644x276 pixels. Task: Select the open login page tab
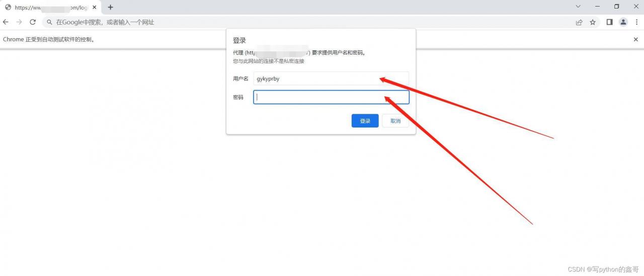pyautogui.click(x=50, y=8)
